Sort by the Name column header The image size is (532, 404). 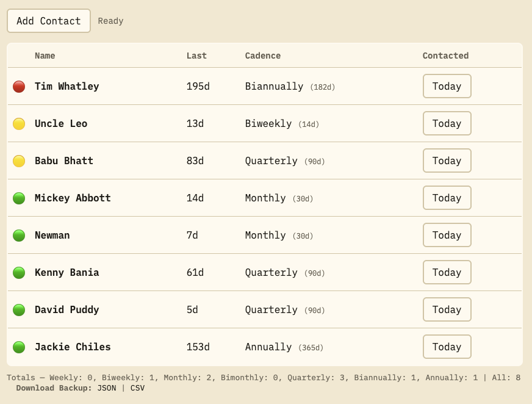click(x=45, y=56)
